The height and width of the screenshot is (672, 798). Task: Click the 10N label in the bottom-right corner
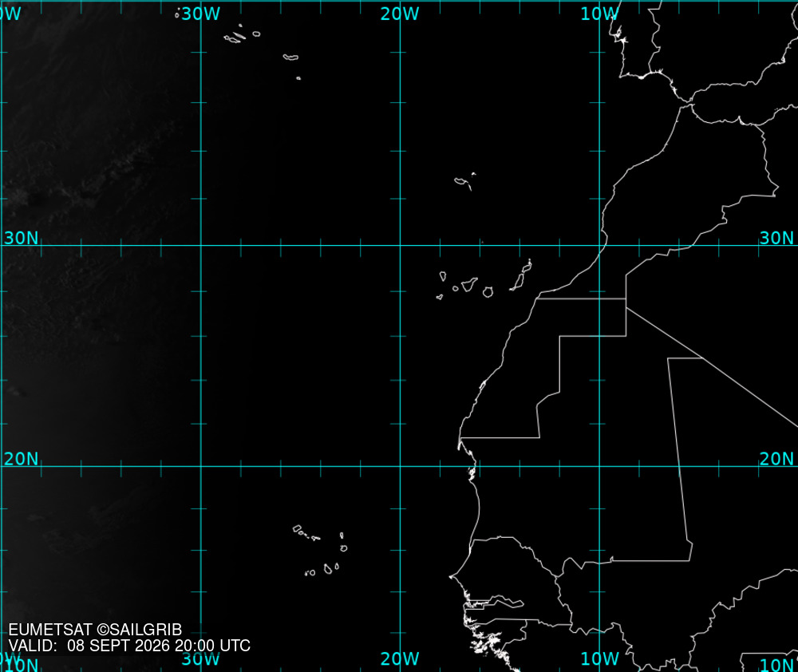tap(776, 665)
